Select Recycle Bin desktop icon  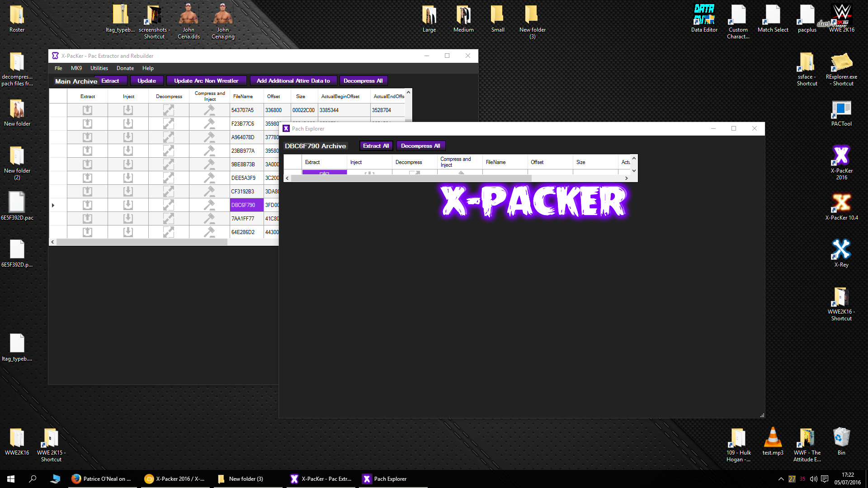841,441
